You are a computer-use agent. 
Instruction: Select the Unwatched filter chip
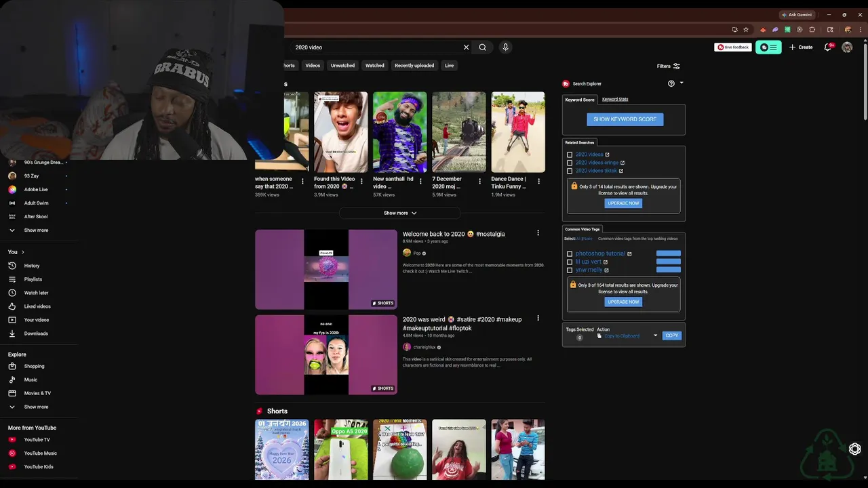click(342, 66)
